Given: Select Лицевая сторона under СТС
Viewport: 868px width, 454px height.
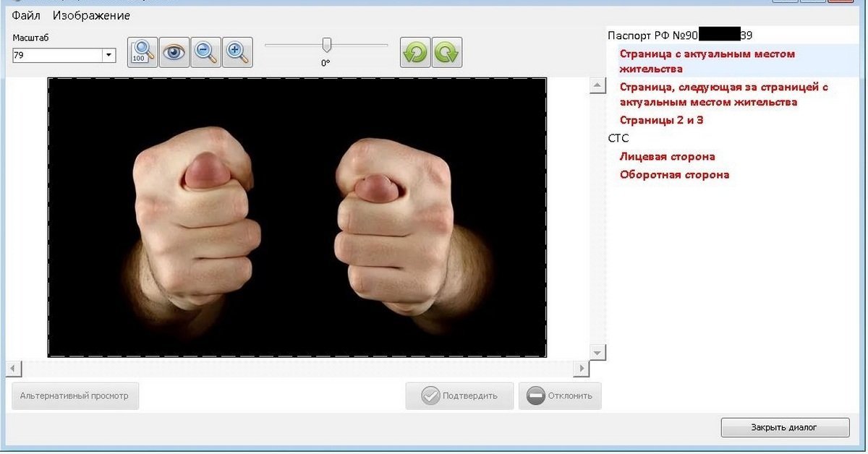Looking at the screenshot, I should click(x=667, y=156).
